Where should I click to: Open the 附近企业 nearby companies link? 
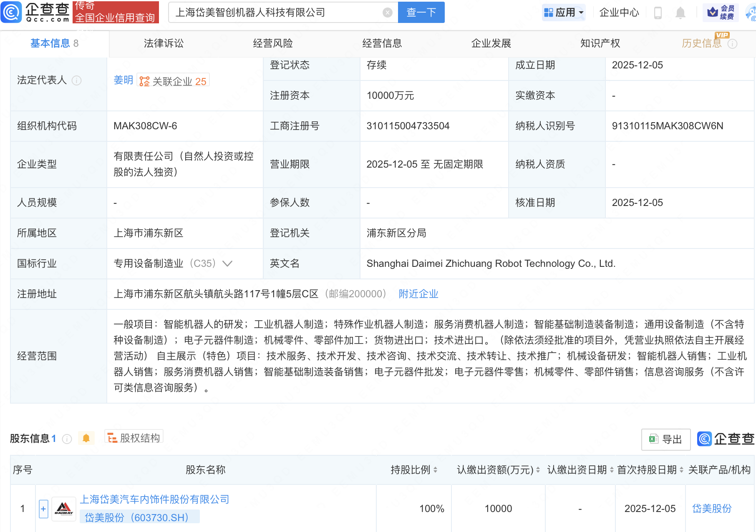(418, 294)
